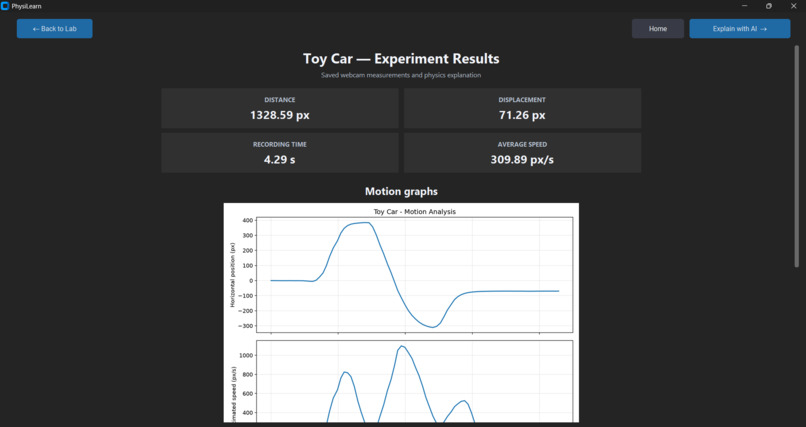Click the PhysiLearn app icon in title bar

coord(5,6)
